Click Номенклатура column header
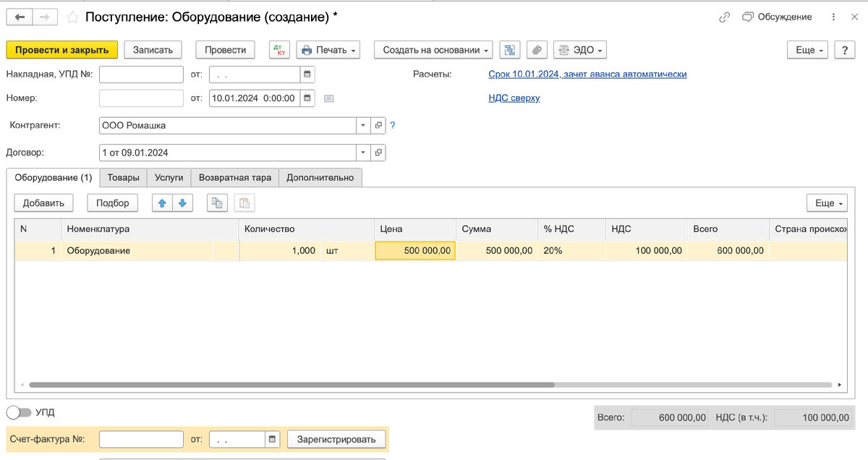The height and width of the screenshot is (460, 868). [x=150, y=229]
